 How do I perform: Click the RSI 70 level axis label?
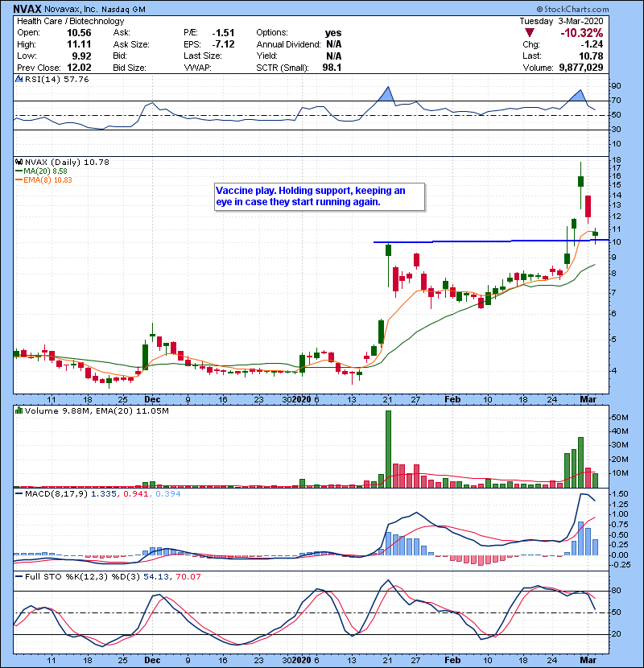point(617,101)
